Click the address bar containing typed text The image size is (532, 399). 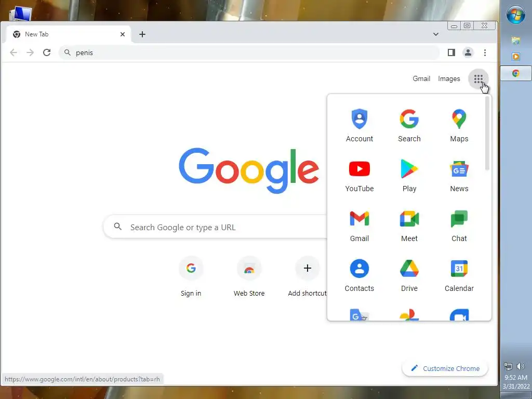coord(249,52)
